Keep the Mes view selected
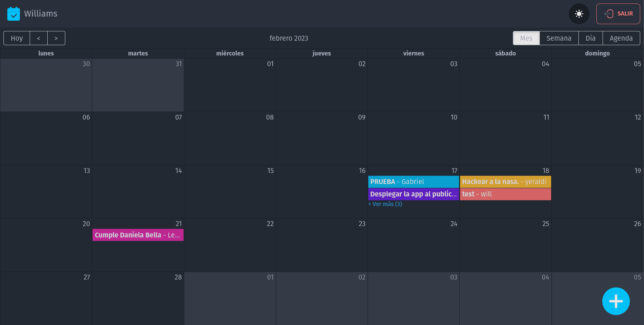This screenshot has width=644, height=325. pos(526,38)
